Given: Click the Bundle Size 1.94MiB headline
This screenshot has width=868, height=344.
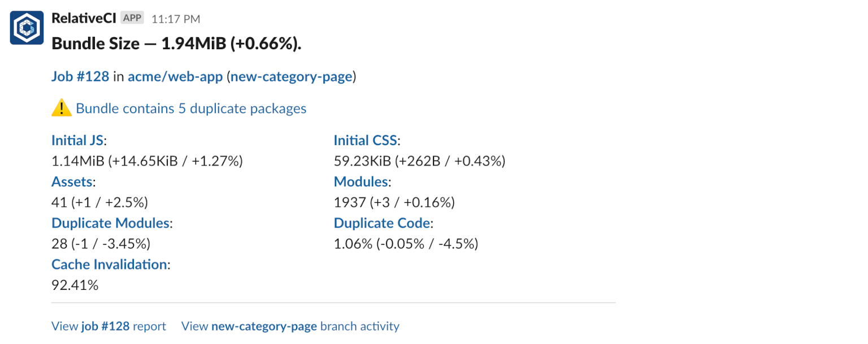Looking at the screenshot, I should coord(176,43).
